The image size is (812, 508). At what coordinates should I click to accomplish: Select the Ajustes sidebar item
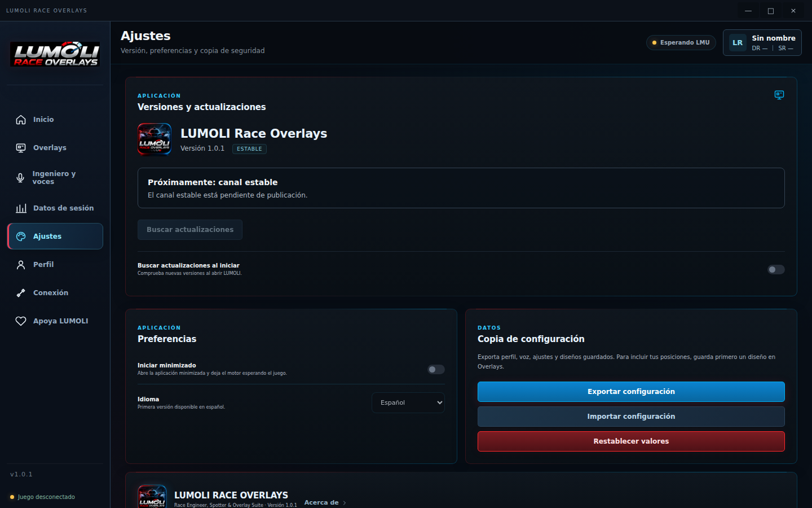[55, 237]
